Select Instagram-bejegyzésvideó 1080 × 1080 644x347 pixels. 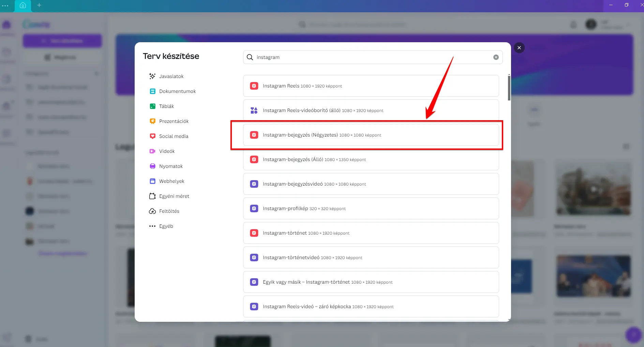371,184
